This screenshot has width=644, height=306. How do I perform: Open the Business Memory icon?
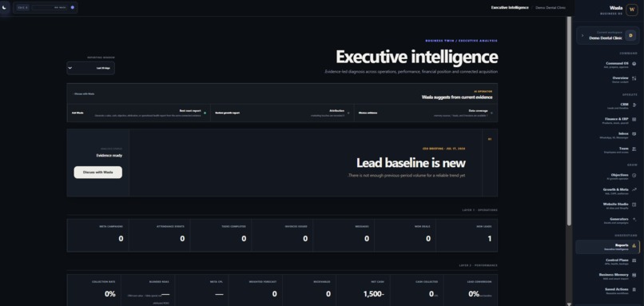click(x=634, y=275)
